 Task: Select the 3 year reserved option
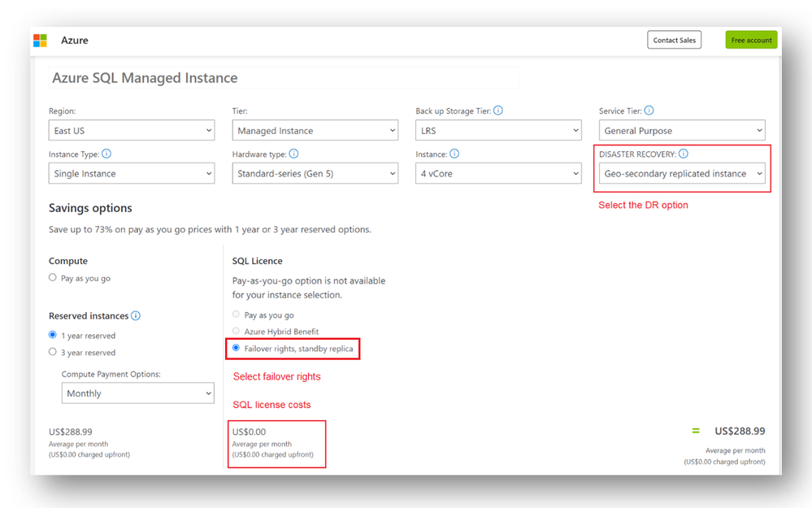point(53,352)
